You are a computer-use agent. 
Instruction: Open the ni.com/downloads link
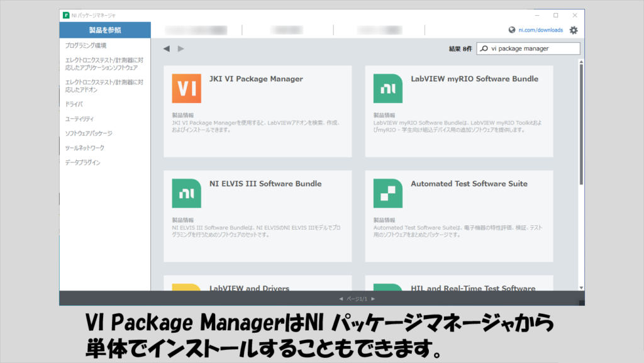click(x=541, y=30)
